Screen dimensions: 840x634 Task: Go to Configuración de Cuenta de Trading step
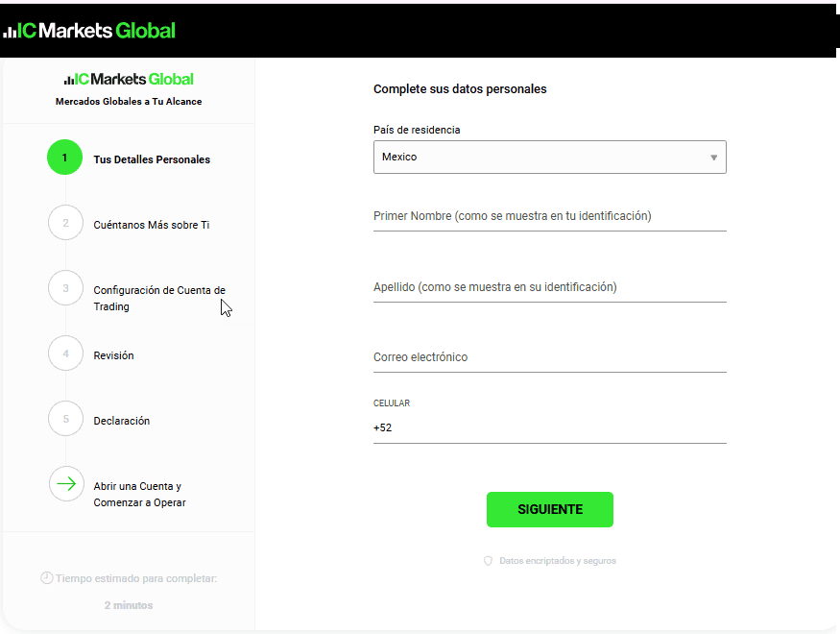(x=159, y=298)
